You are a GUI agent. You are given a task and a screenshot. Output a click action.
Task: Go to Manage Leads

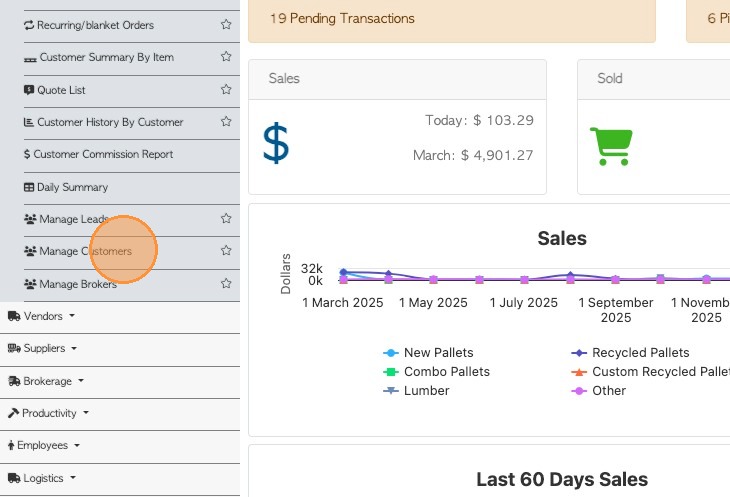click(74, 219)
